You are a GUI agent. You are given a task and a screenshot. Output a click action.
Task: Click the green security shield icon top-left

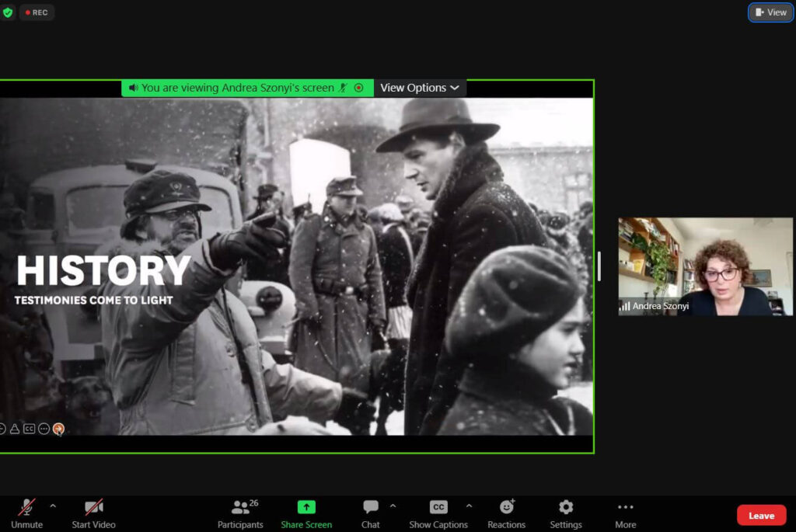(x=8, y=12)
